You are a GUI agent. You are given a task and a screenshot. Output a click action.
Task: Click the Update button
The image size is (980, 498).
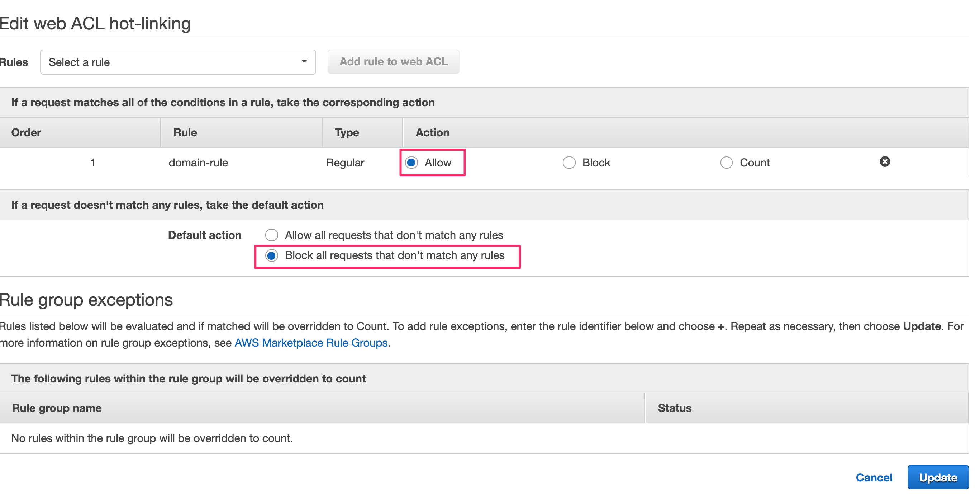pos(938,477)
